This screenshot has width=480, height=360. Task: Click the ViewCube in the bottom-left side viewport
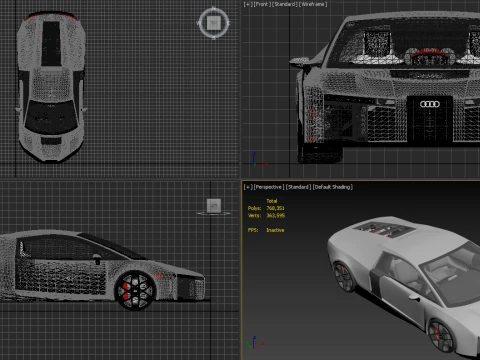[214, 206]
